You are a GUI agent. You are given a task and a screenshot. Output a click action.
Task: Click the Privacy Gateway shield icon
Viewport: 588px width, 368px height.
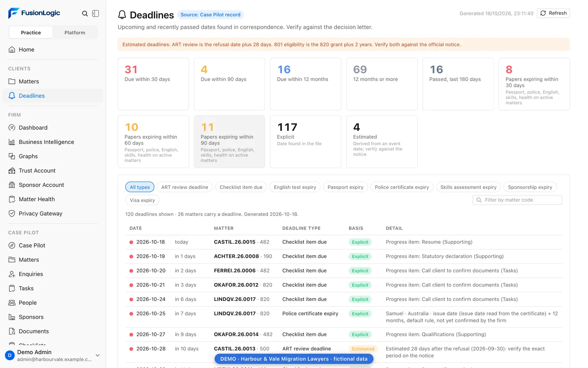(12, 213)
